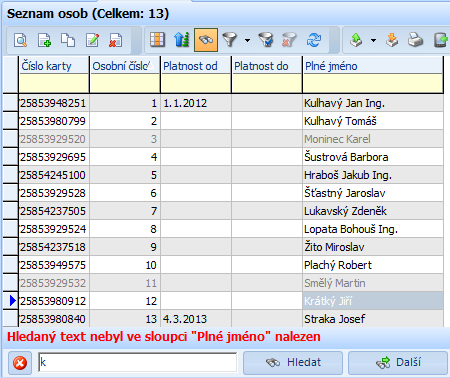The image size is (450, 378).
Task: Click the Další next result button
Action: click(x=398, y=362)
